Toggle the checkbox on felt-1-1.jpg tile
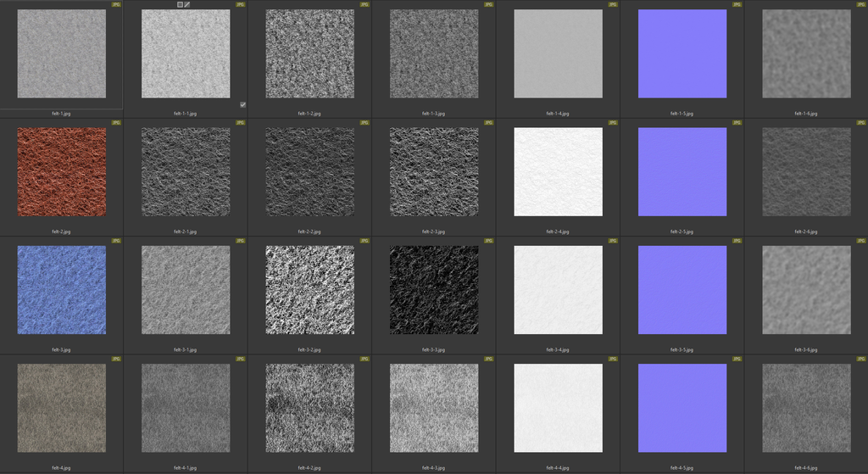Viewport: 868px width, 474px height. pyautogui.click(x=242, y=104)
